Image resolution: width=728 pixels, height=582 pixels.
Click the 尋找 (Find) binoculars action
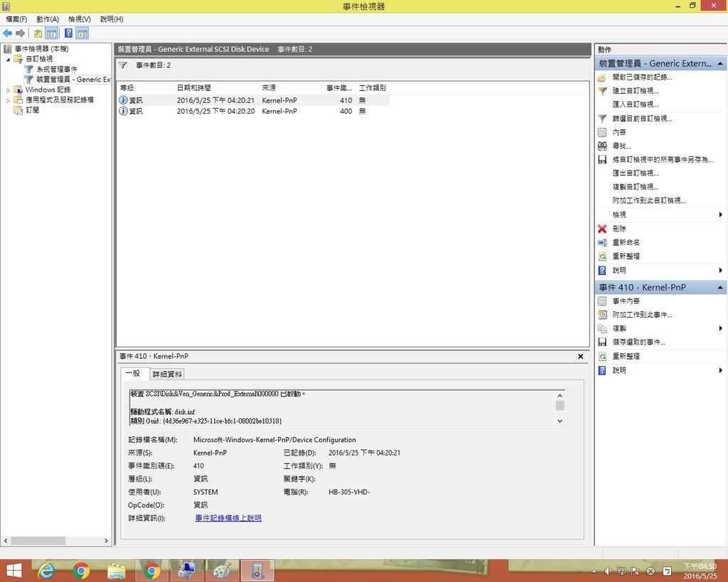[621, 146]
